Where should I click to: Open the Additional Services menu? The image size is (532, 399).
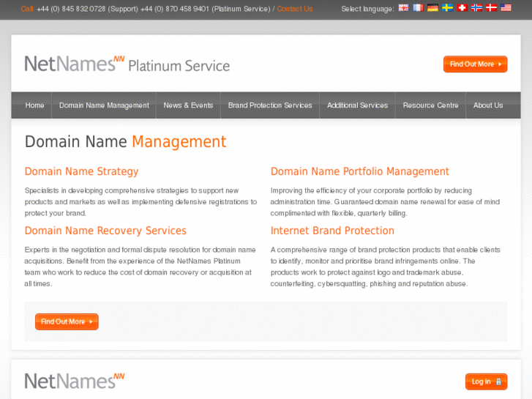point(358,105)
